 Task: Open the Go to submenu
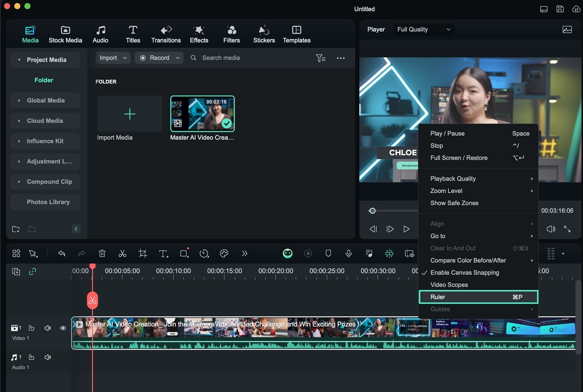(x=478, y=236)
